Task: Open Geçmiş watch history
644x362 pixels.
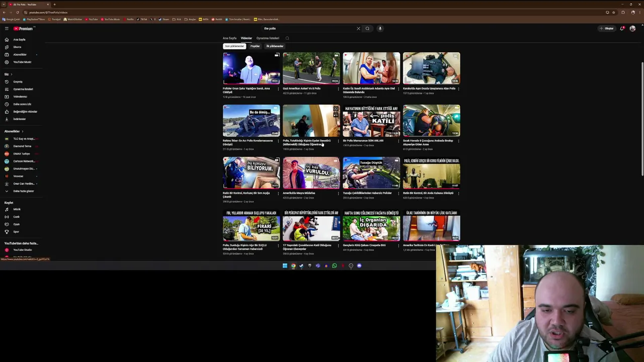Action: coord(18,81)
